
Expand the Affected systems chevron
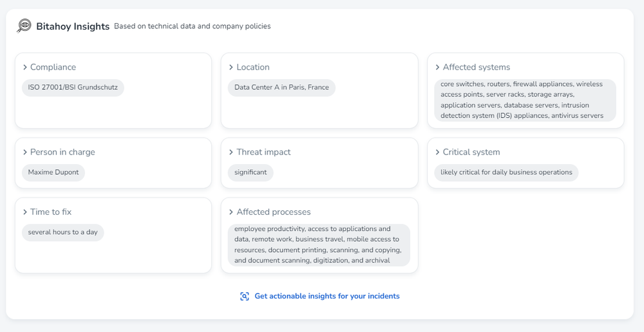click(x=437, y=68)
